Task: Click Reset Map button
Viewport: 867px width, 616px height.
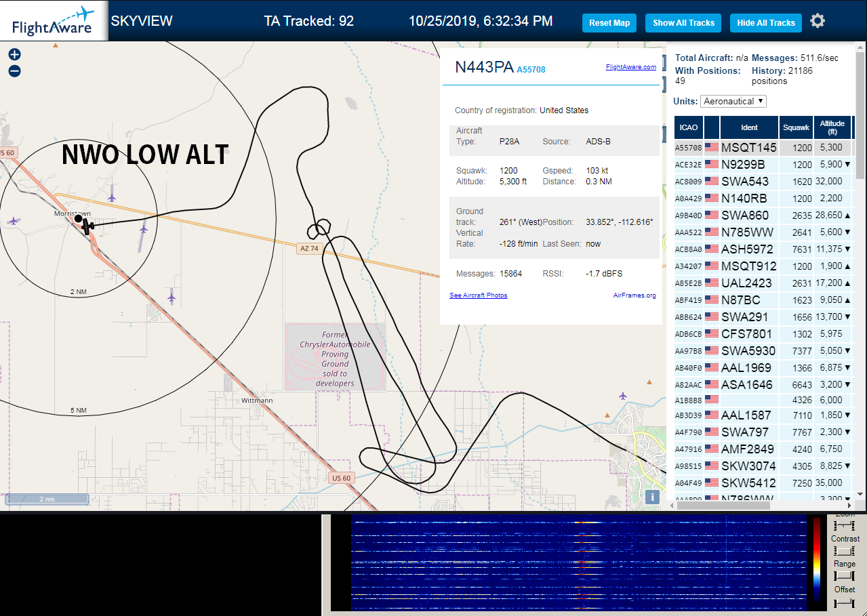Action: coord(609,23)
